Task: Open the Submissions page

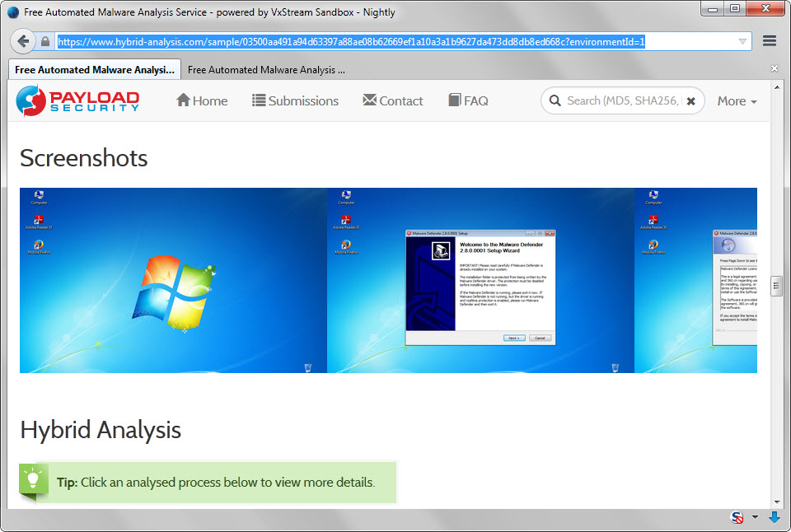Action: click(x=295, y=100)
